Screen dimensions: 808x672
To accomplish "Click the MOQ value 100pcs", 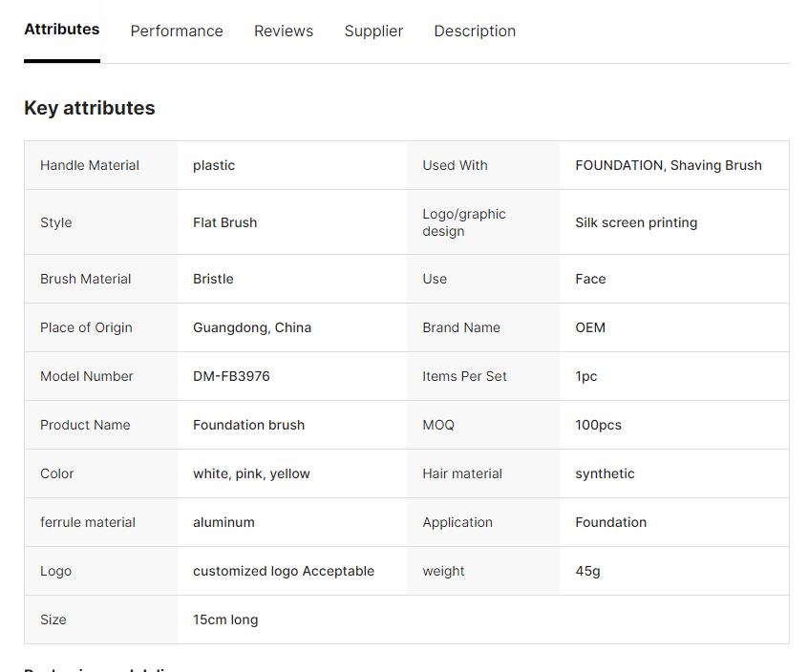I will pyautogui.click(x=598, y=425).
